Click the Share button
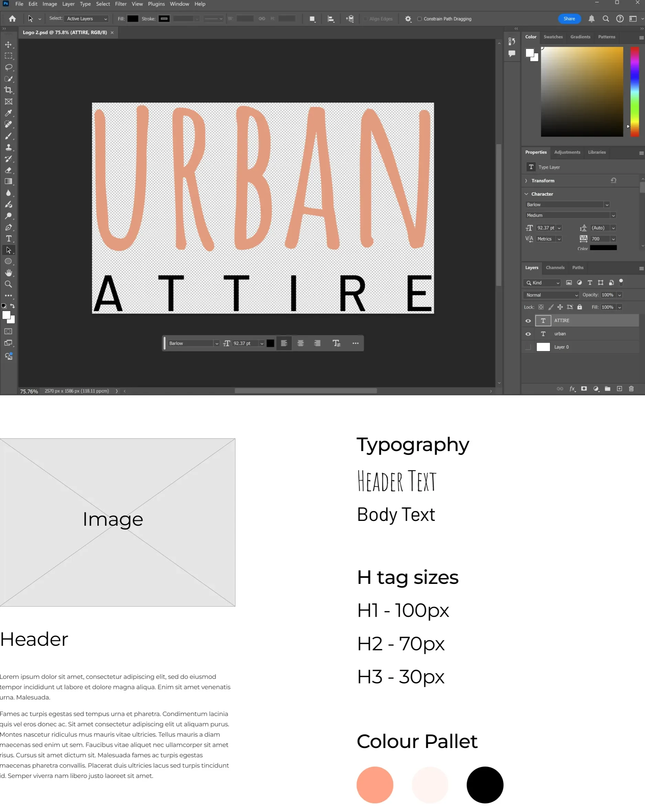Screen dimensions: 645x812 569,19
